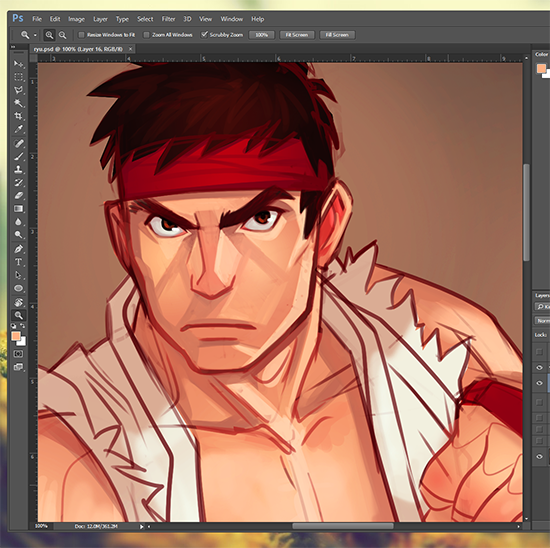Click the Fit Screen button
The image size is (550, 548).
pyautogui.click(x=297, y=35)
